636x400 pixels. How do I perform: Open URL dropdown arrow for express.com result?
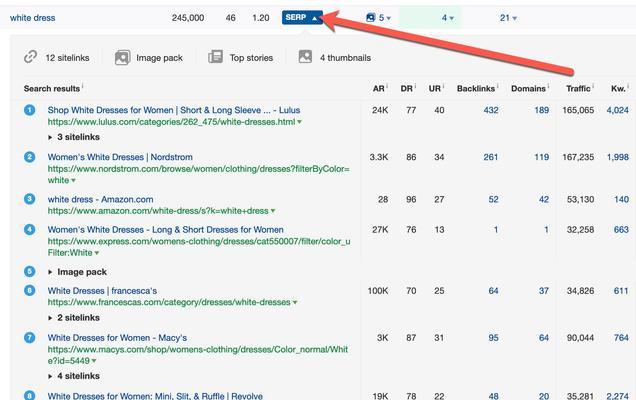tap(97, 253)
